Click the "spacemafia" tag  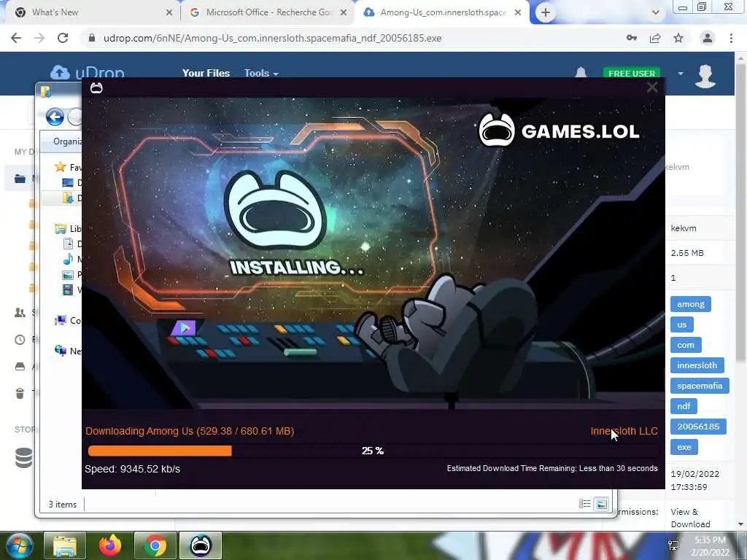point(700,386)
